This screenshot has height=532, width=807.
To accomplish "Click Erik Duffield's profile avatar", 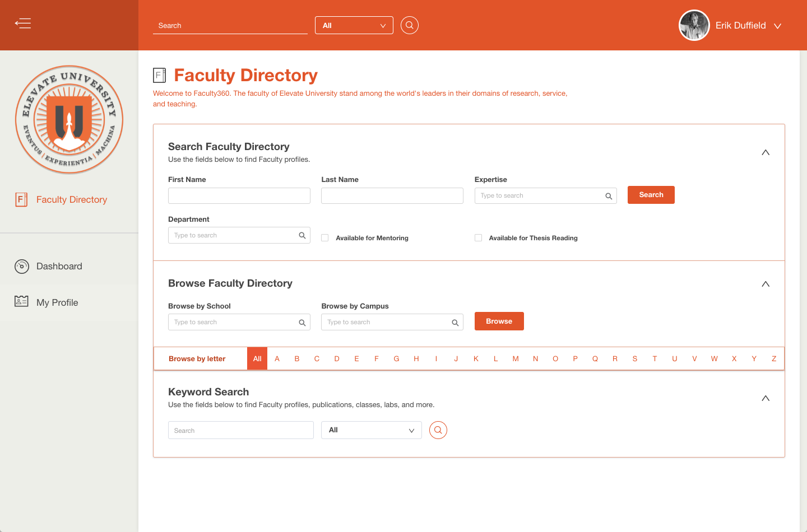I will coord(694,26).
